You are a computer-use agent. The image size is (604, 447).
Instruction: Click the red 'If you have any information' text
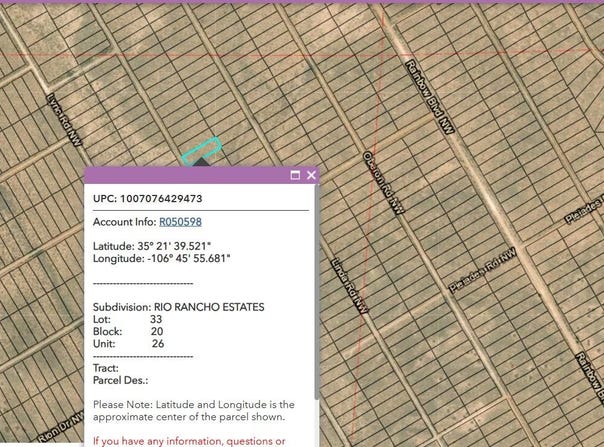189,441
